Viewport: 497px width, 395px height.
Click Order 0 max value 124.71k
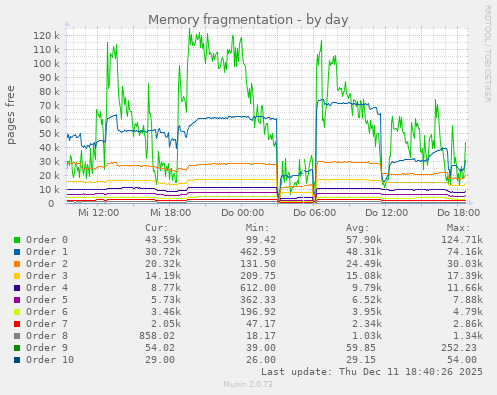pos(462,240)
